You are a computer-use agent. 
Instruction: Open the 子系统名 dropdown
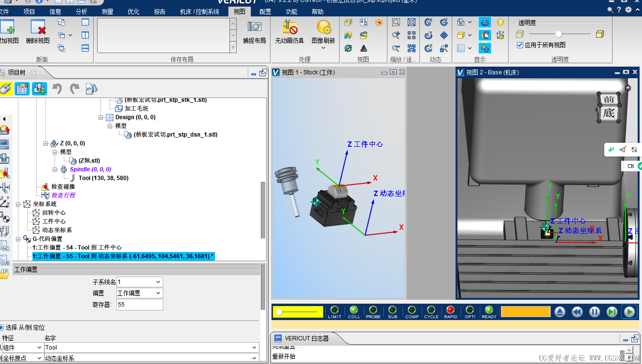point(140,282)
